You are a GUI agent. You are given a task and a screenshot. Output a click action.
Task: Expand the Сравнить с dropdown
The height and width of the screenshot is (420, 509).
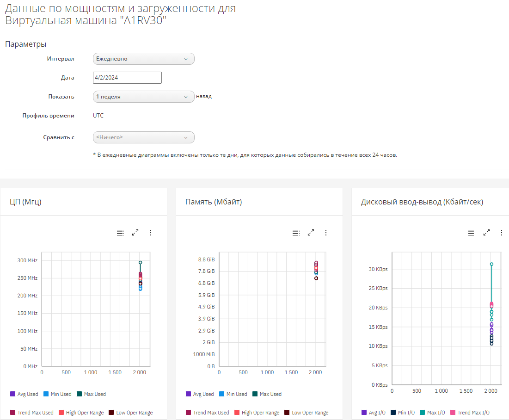pyautogui.click(x=143, y=137)
